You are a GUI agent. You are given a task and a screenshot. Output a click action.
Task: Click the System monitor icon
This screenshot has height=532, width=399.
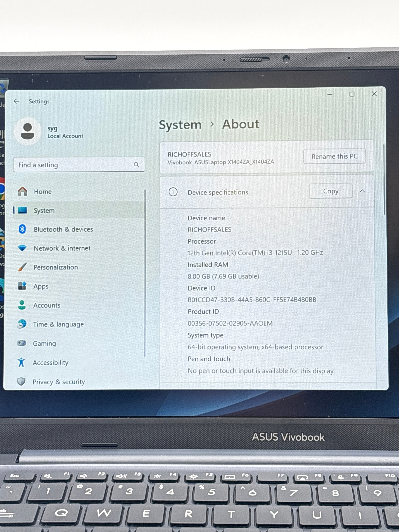(22, 210)
